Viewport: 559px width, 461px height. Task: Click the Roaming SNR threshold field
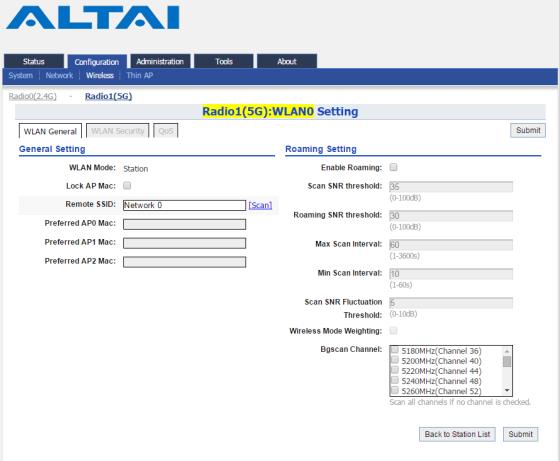pyautogui.click(x=451, y=215)
